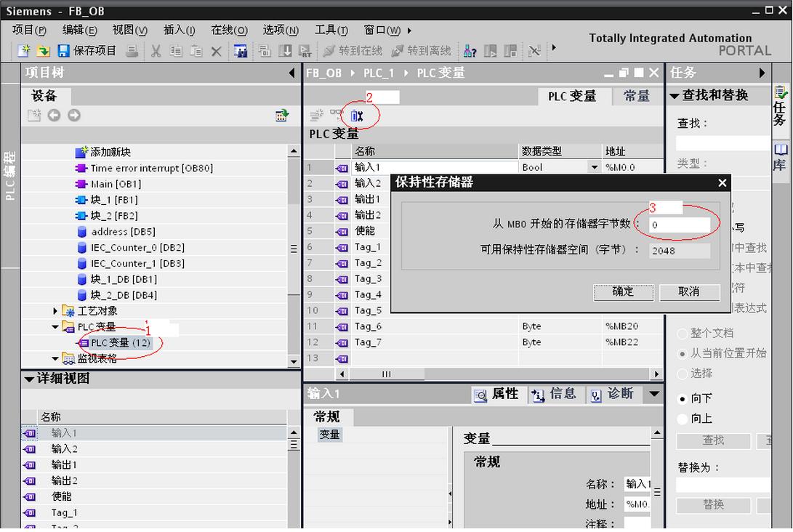Open the 项目(P) menu

(29, 31)
